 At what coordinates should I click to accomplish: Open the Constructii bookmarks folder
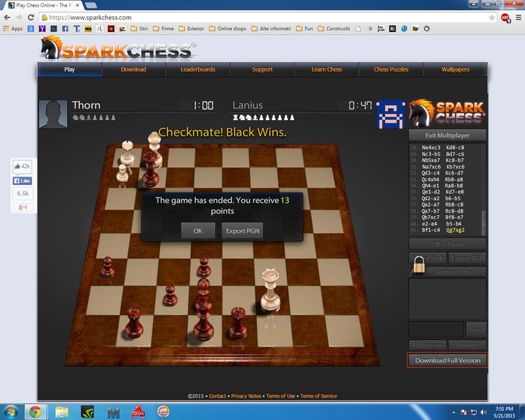pyautogui.click(x=333, y=29)
